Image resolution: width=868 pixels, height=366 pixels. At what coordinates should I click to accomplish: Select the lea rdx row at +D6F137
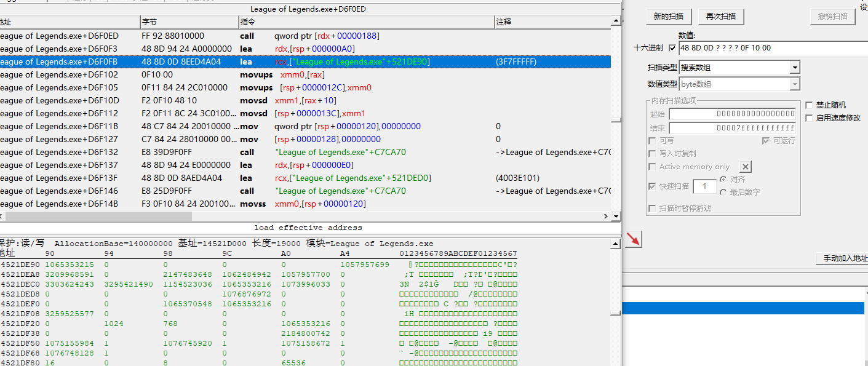click(305, 165)
